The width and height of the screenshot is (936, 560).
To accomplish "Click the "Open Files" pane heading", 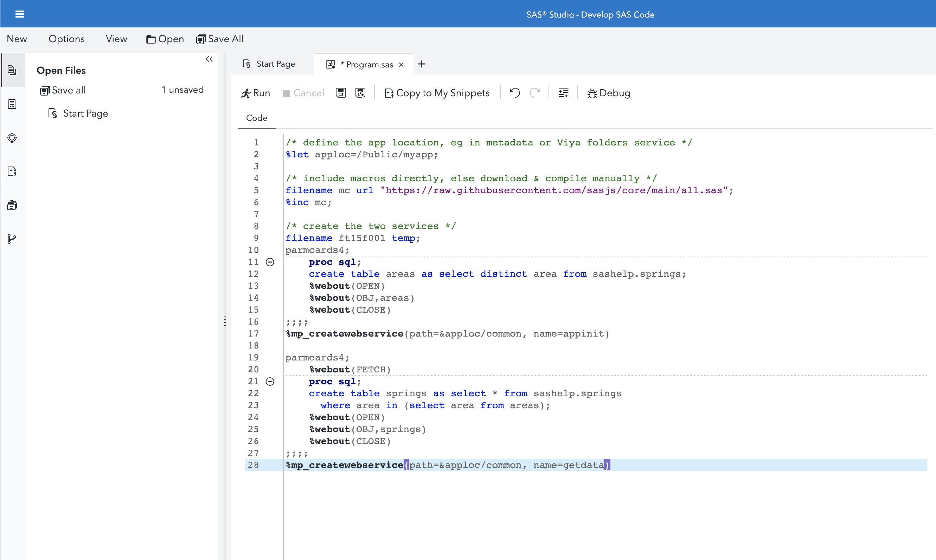I will point(61,71).
